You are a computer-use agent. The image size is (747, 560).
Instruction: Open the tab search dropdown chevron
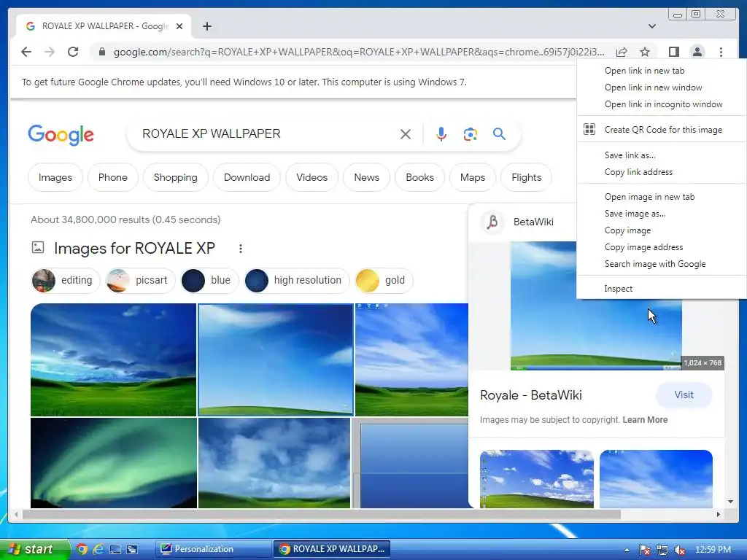tap(651, 26)
